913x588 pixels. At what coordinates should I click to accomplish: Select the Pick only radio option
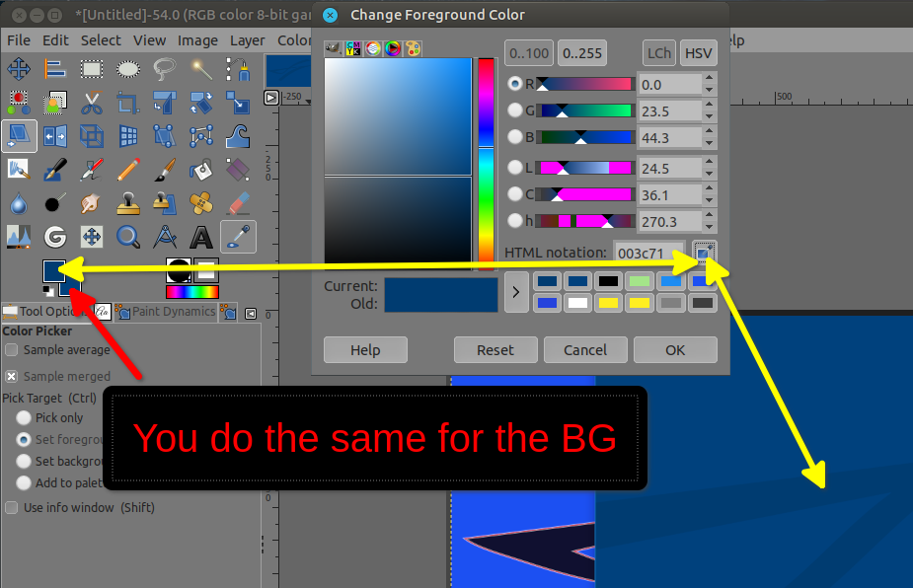(24, 418)
